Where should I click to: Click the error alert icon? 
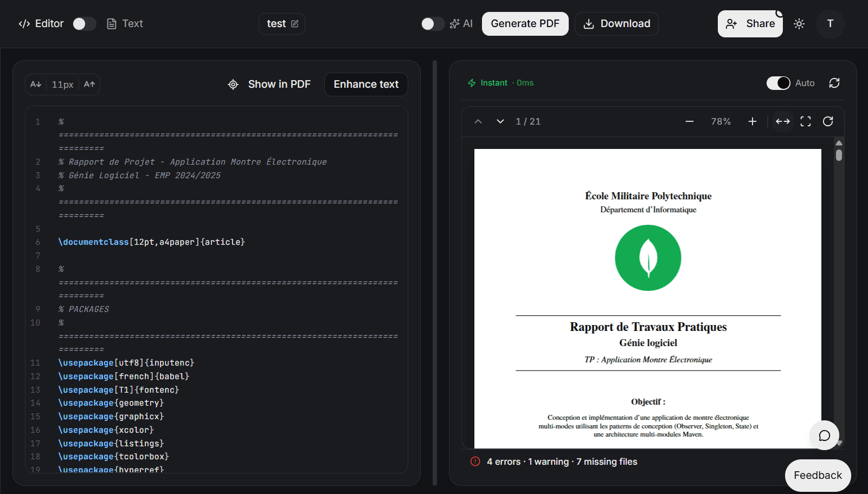click(x=475, y=461)
